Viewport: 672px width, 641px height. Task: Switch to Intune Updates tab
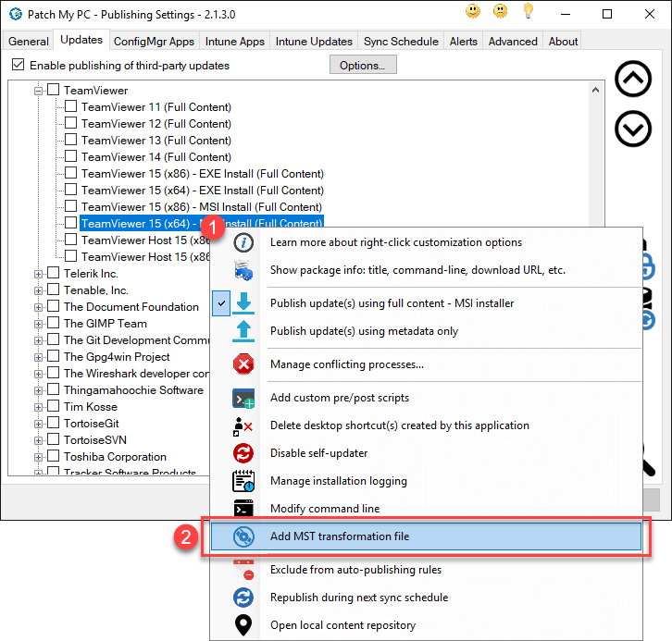tap(314, 41)
